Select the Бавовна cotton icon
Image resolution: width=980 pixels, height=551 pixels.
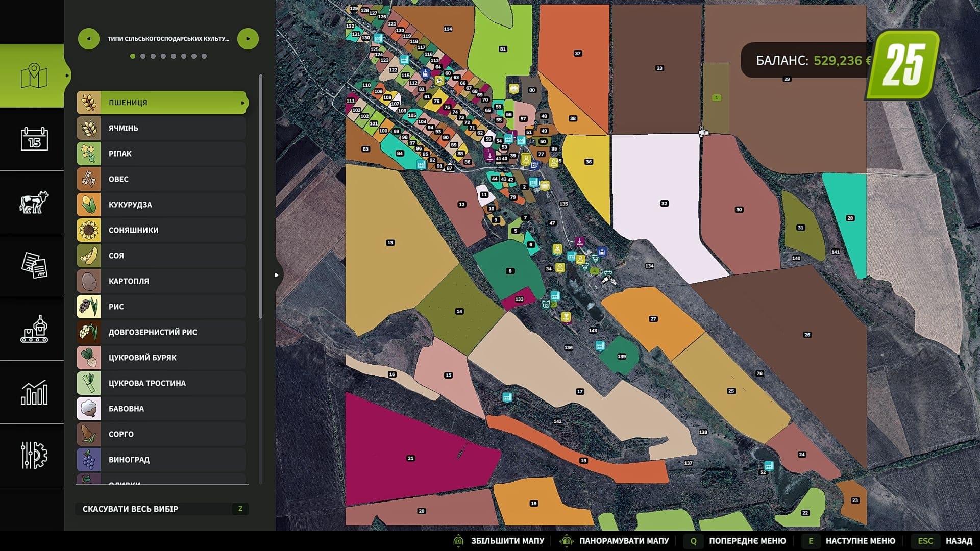coord(89,409)
